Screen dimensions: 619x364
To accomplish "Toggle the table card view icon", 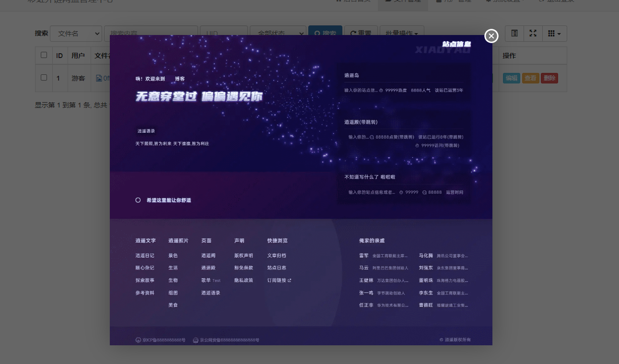I will 514,34.
